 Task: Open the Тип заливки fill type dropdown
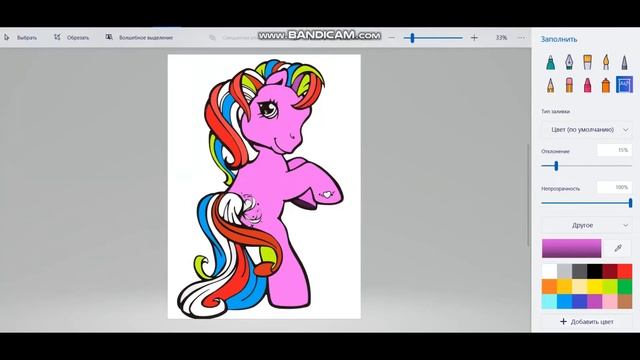pyautogui.click(x=587, y=129)
